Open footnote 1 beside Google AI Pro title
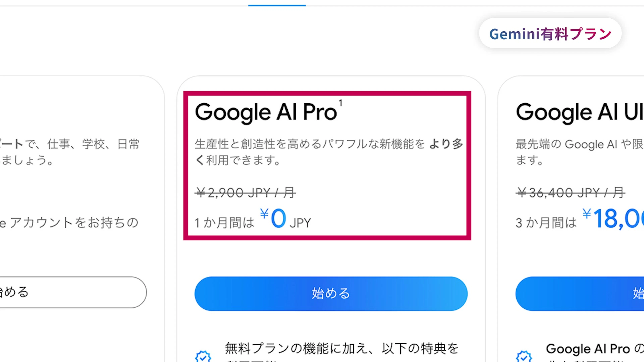644x362 pixels. pyautogui.click(x=340, y=103)
